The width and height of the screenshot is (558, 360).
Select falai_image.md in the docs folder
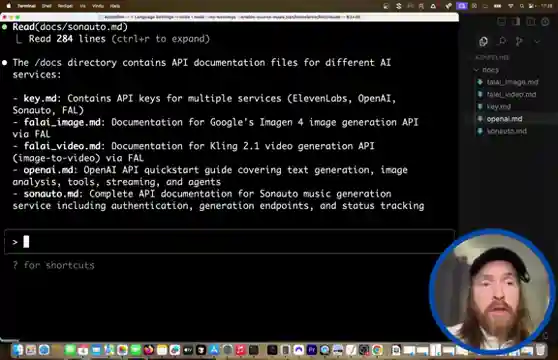512,82
